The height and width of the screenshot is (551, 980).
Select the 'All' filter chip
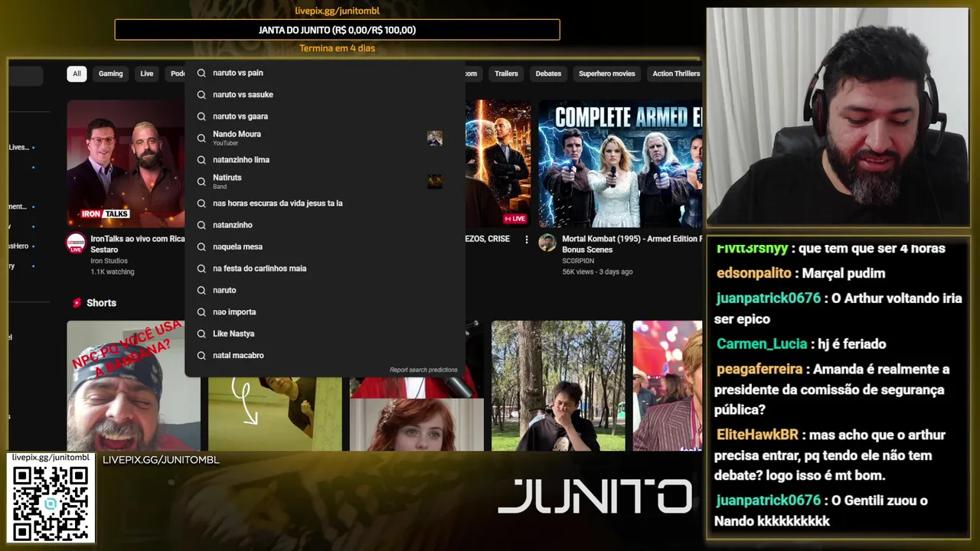pyautogui.click(x=77, y=73)
